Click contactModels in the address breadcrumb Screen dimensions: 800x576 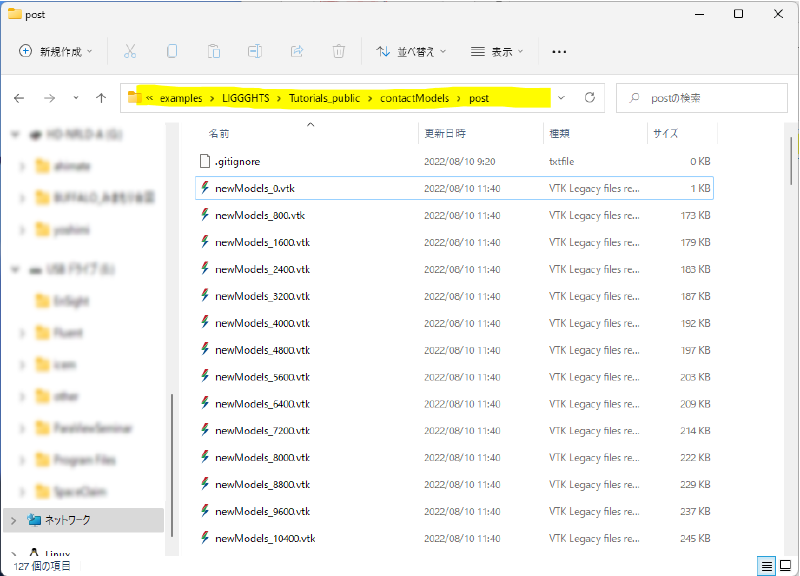[411, 98]
